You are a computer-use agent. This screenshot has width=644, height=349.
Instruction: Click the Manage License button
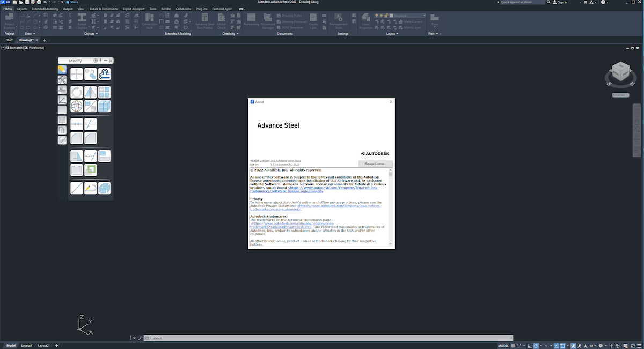376,164
